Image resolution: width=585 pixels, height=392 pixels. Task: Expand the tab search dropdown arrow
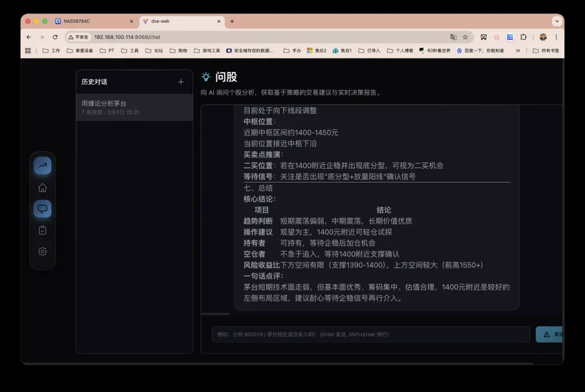point(557,21)
